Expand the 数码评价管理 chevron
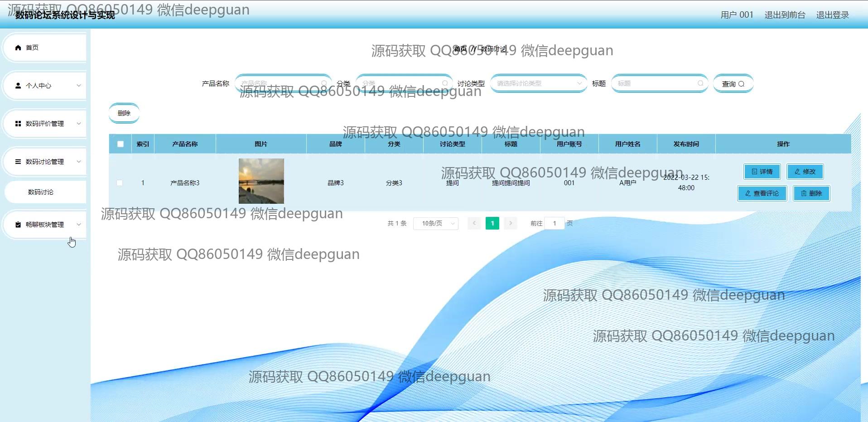Image resolution: width=868 pixels, height=422 pixels. pyautogui.click(x=79, y=124)
